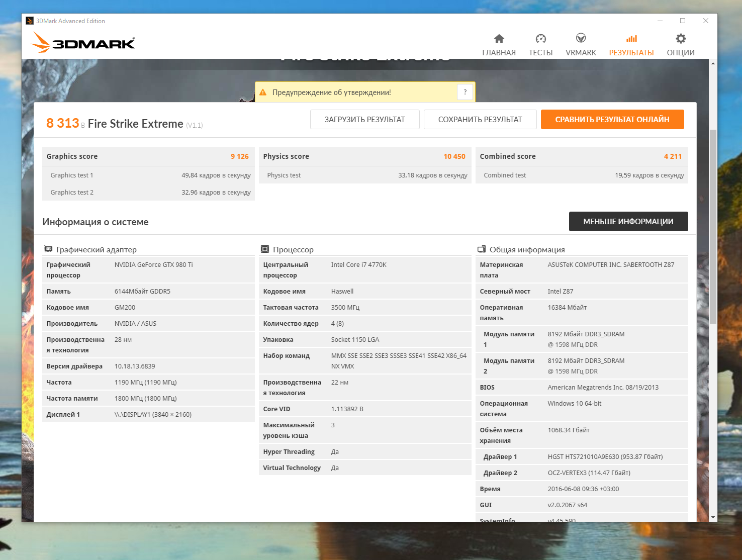Click the graphics adapter section icon
Viewport: 742px width, 560px height.
[48, 249]
